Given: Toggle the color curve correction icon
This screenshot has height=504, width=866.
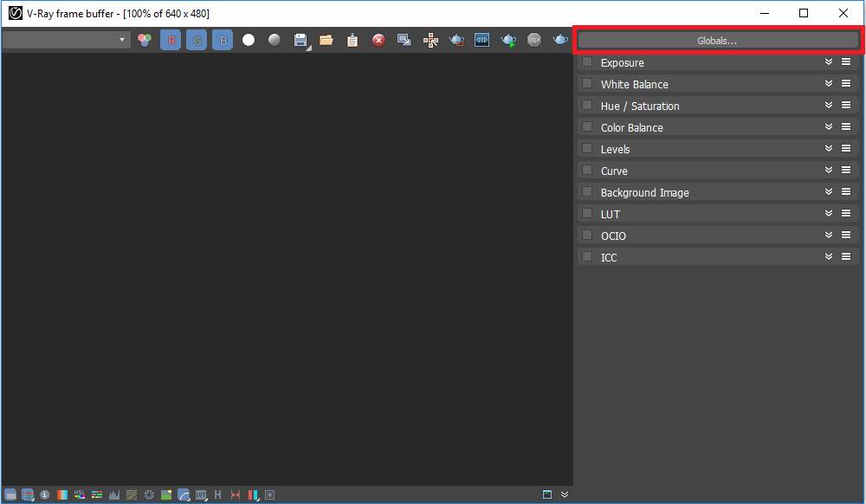Looking at the screenshot, I should click(132, 494).
